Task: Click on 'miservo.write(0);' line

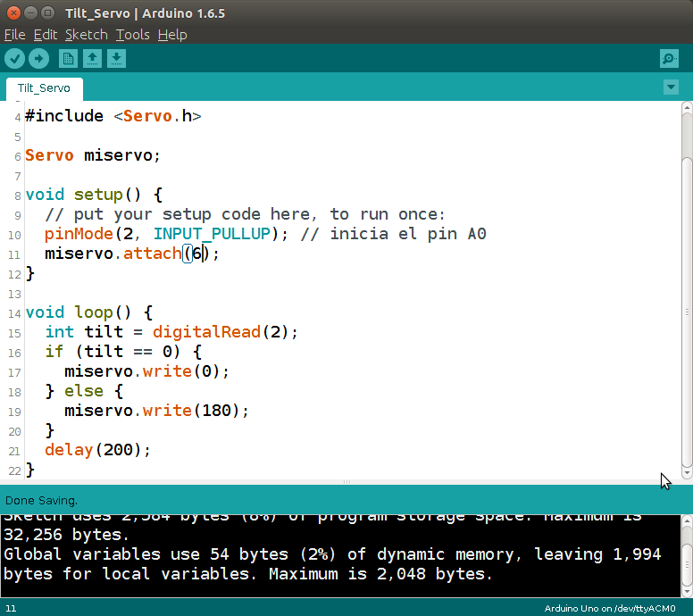Action: 146,371
